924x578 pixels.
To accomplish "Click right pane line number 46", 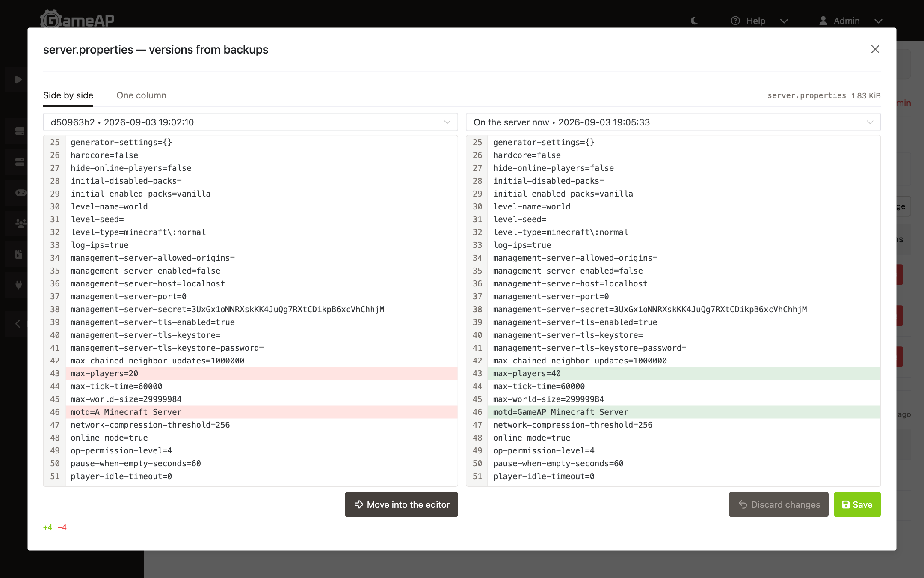I will click(477, 412).
